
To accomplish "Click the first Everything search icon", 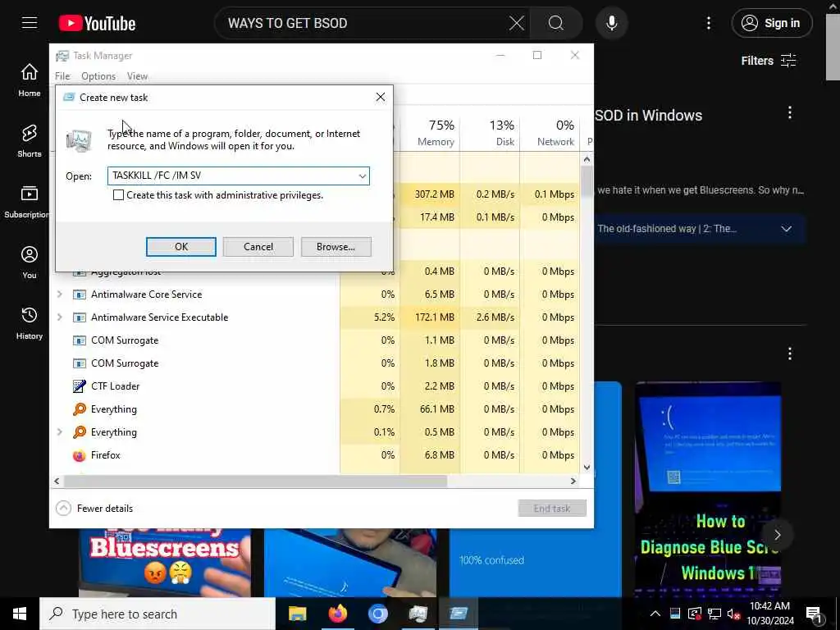I will [x=80, y=409].
